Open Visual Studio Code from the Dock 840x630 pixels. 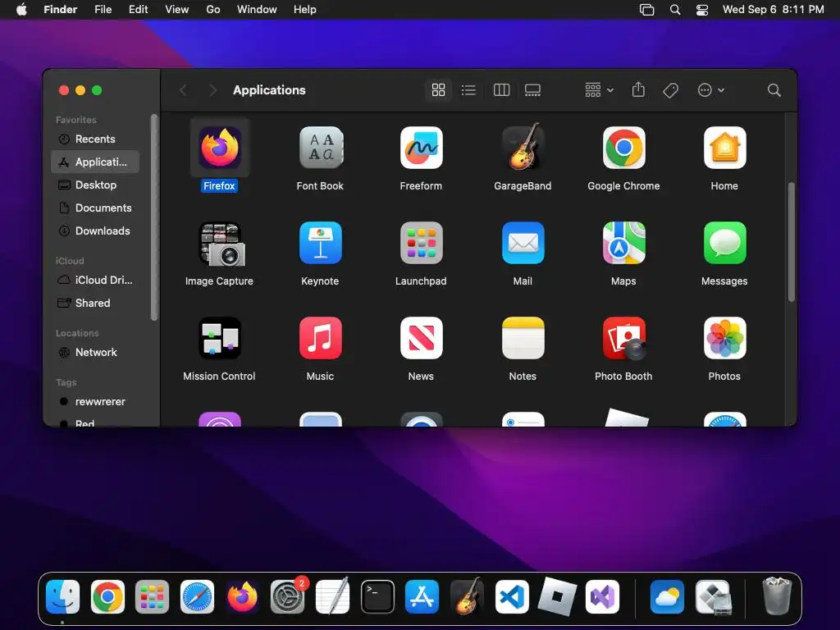[512, 597]
